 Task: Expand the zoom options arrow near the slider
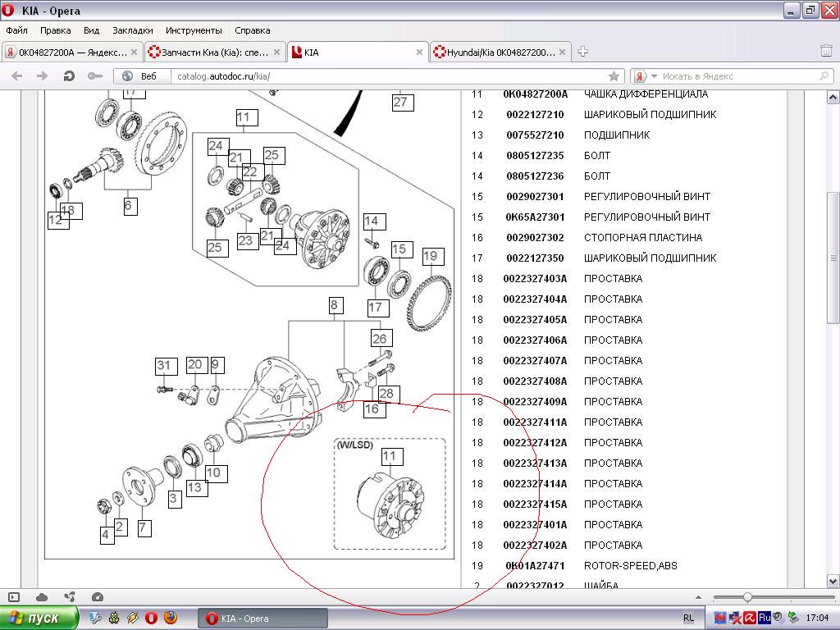[x=698, y=597]
